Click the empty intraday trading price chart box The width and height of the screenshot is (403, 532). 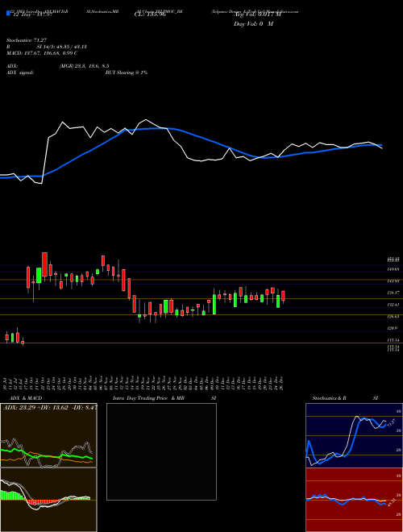coord(161,451)
